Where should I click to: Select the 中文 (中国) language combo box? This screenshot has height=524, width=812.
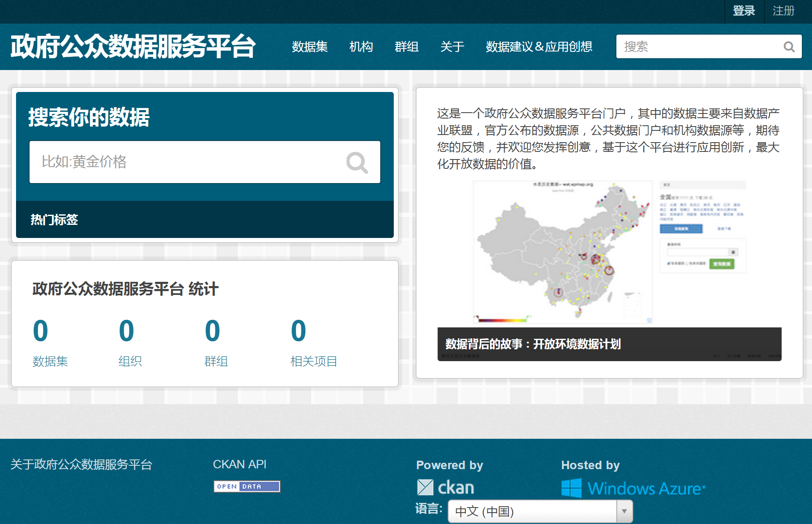point(532,511)
